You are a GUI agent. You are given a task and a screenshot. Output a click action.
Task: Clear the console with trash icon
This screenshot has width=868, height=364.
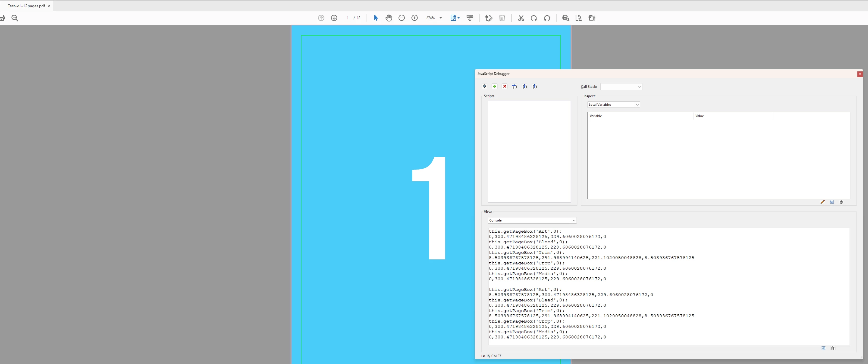click(833, 348)
